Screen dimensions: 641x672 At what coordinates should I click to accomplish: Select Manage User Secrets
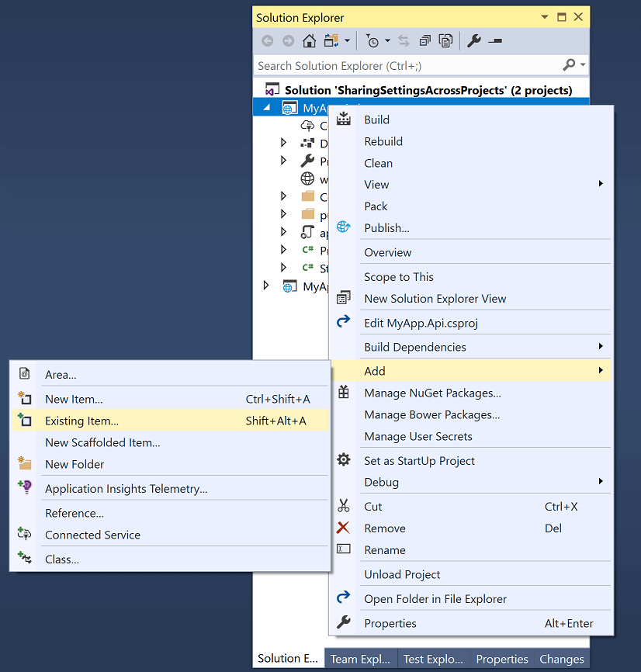(x=471, y=436)
